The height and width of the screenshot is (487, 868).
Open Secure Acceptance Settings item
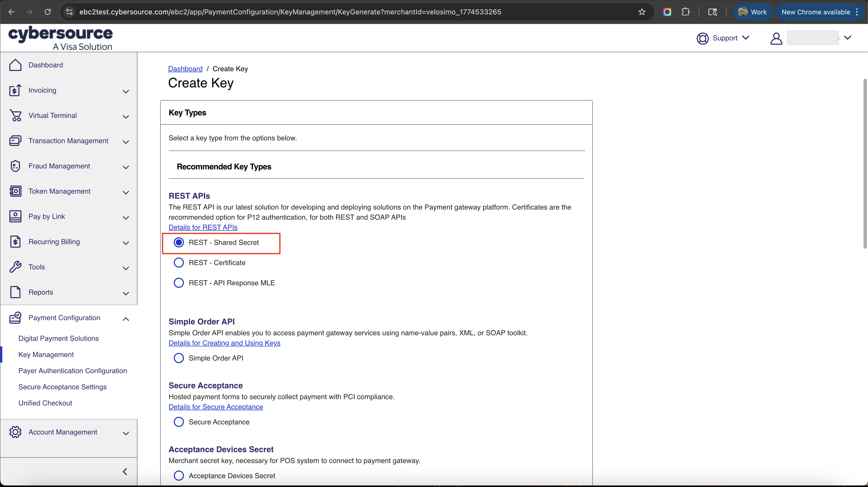click(63, 387)
